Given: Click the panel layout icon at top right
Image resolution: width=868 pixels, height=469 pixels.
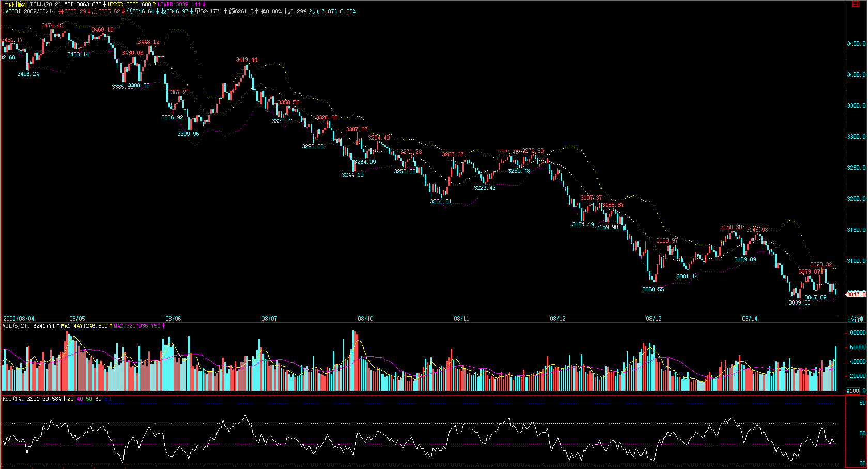Looking at the screenshot, I should 855,4.
